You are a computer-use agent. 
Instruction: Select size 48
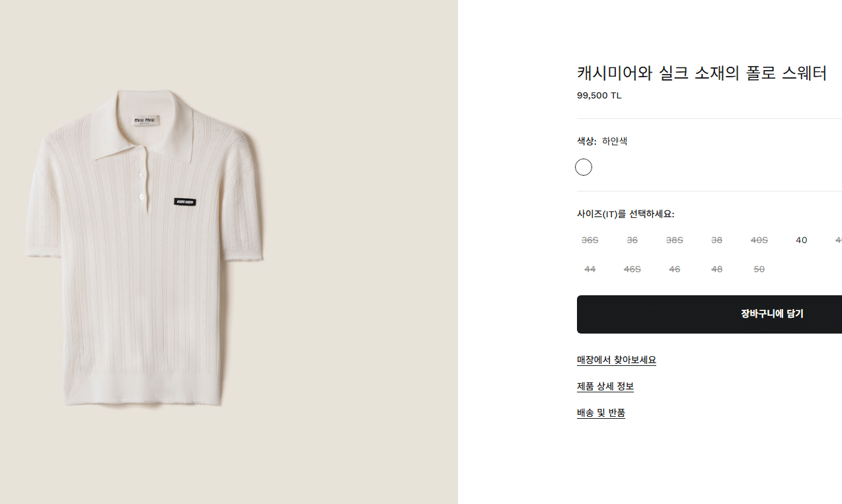click(x=716, y=270)
